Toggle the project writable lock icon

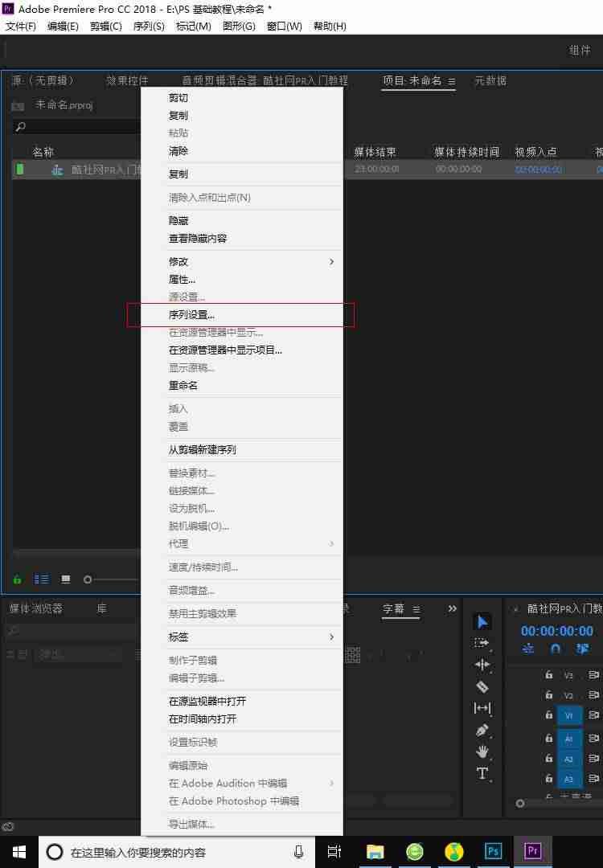[17, 579]
